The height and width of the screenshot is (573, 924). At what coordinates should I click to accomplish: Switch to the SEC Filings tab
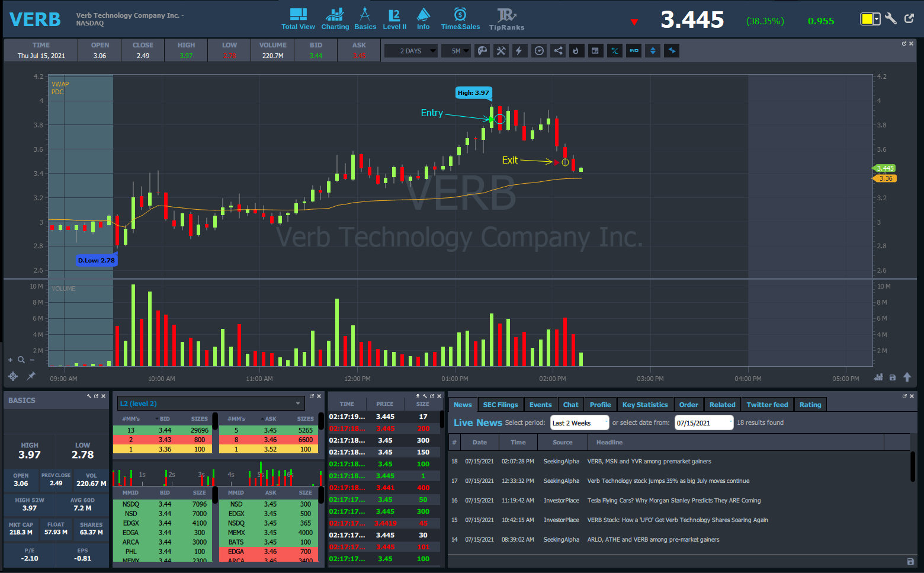tap(500, 405)
